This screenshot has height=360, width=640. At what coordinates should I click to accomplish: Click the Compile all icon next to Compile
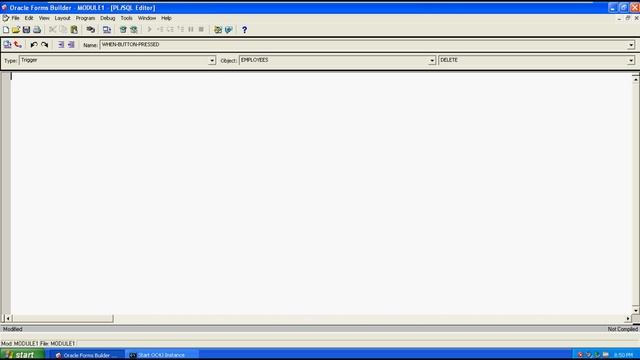(133, 30)
